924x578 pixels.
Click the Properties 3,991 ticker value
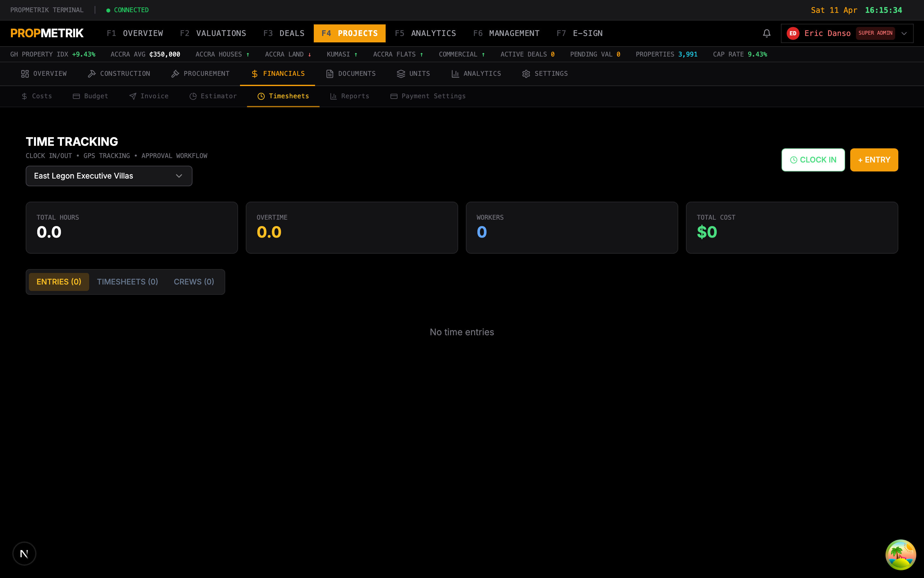(x=688, y=54)
